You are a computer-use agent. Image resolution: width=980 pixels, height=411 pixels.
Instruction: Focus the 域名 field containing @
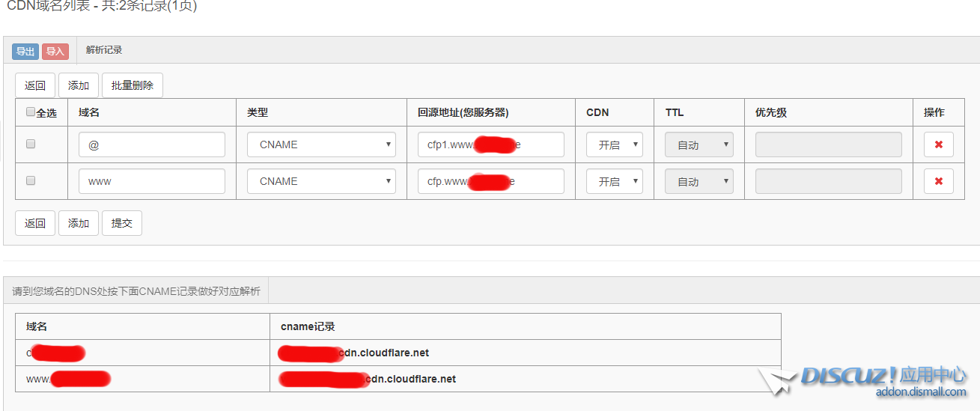click(152, 144)
